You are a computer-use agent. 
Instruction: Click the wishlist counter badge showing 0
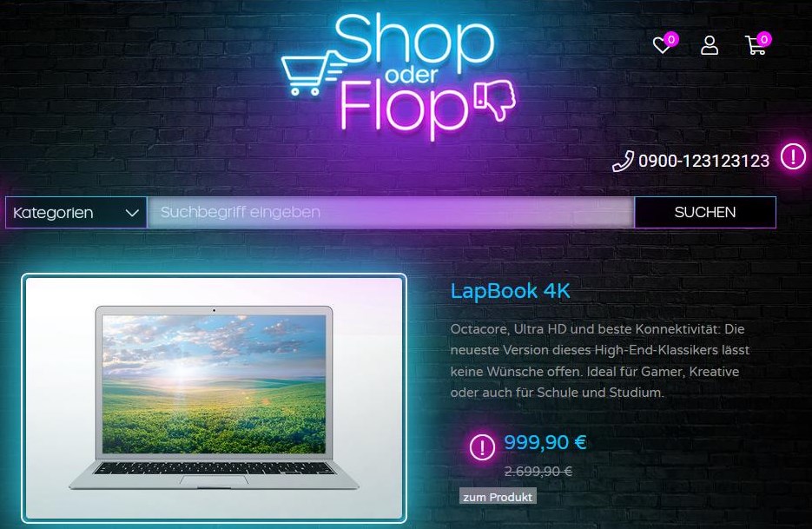pos(671,39)
